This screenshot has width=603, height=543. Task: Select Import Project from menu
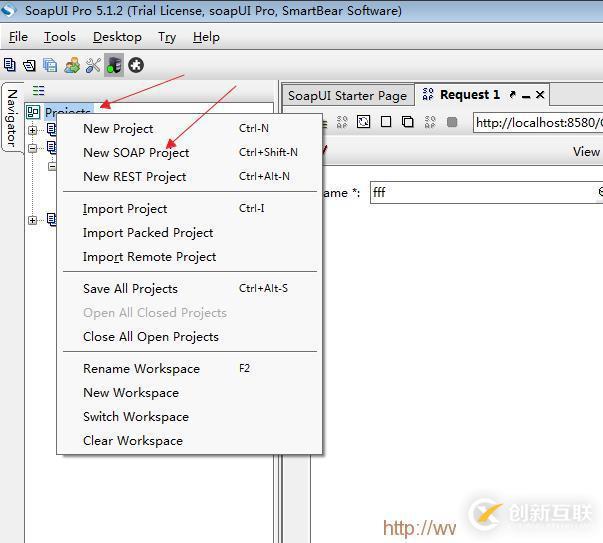click(189, 209)
